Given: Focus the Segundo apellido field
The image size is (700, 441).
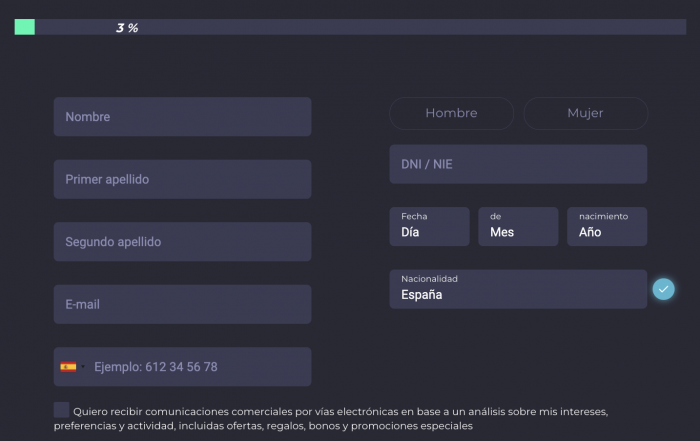Looking at the screenshot, I should 183,241.
